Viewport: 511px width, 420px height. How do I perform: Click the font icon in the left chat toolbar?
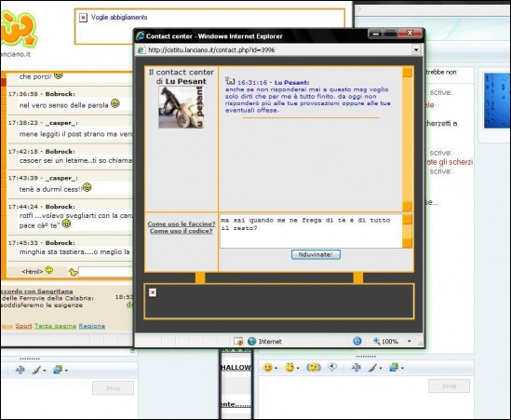20,370
